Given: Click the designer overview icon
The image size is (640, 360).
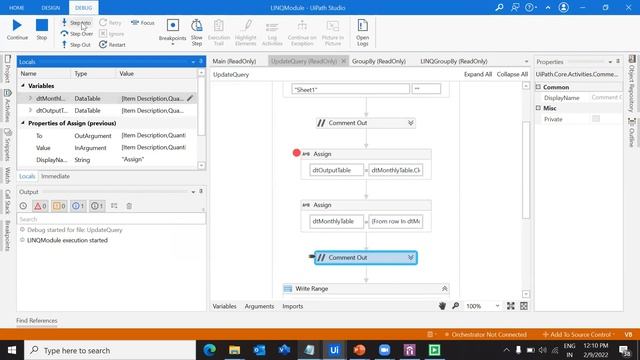Looking at the screenshot, I should tap(524, 306).
